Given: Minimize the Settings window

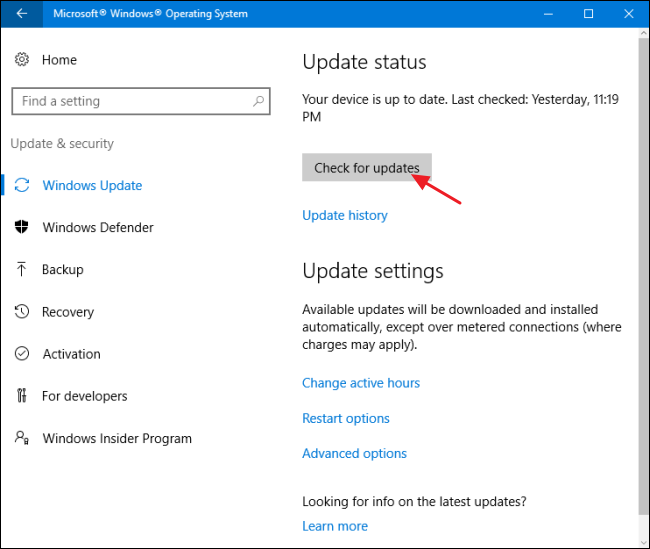Looking at the screenshot, I should [548, 14].
